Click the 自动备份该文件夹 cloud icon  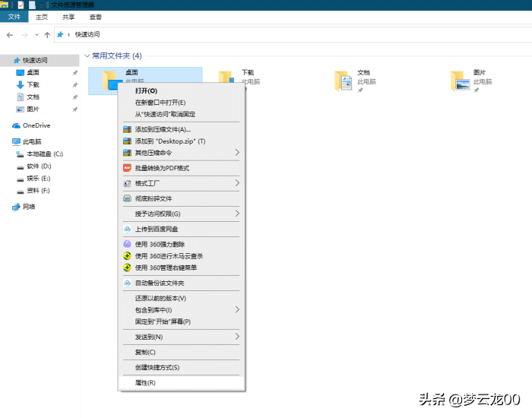click(x=127, y=283)
